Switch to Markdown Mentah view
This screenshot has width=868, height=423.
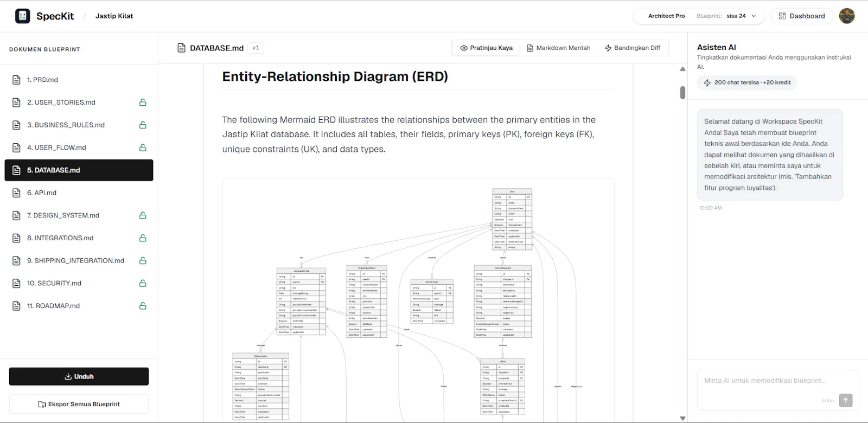point(559,48)
